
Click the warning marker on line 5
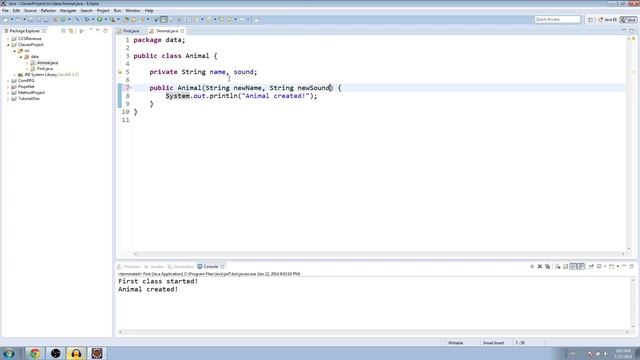120,72
